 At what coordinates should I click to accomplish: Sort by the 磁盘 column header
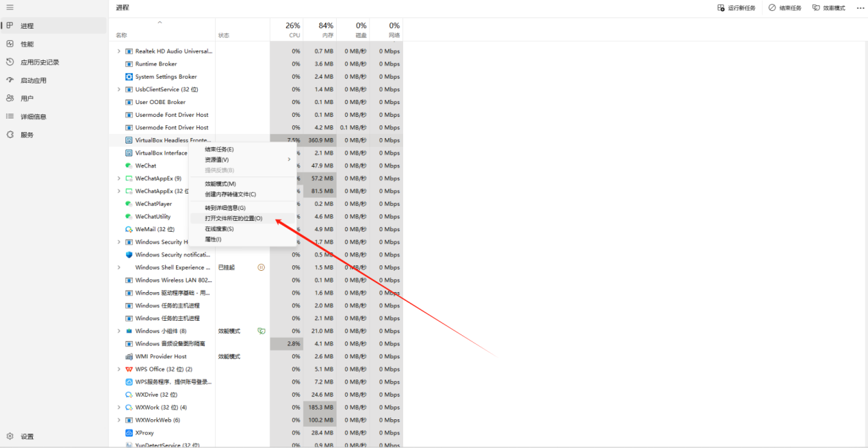[x=353, y=29]
